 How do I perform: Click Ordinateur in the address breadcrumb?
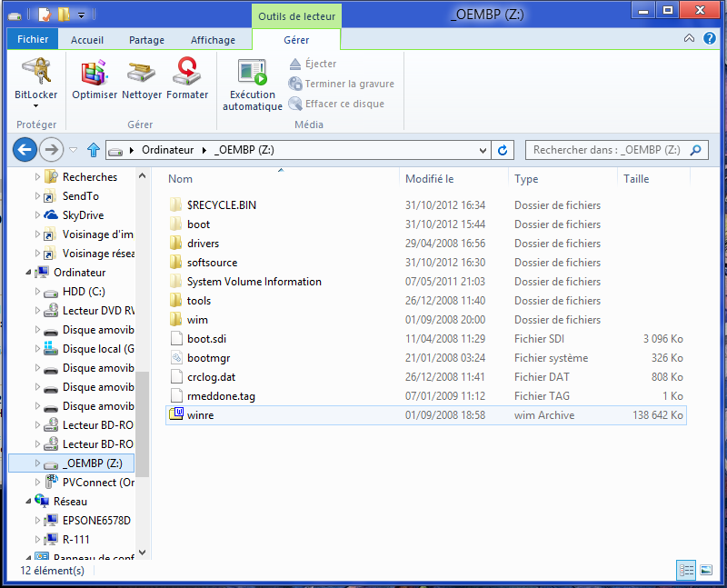coord(167,150)
